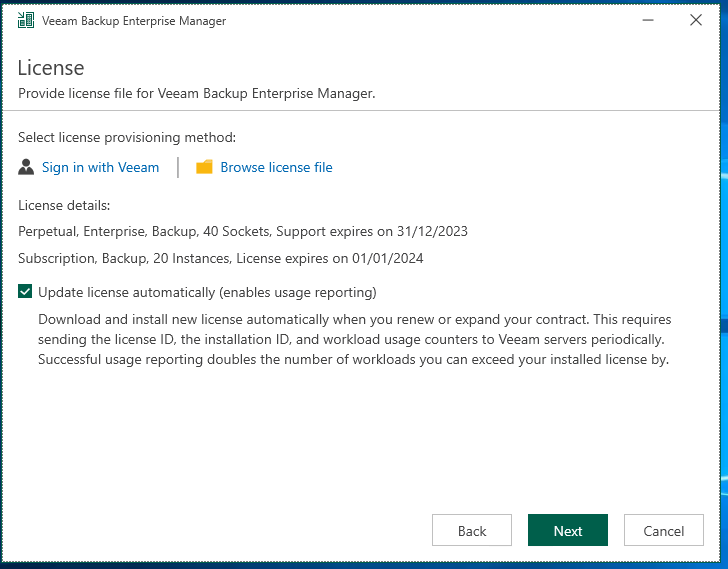The width and height of the screenshot is (728, 569).
Task: Click the 'Provide license file' subtitle text
Action: pos(196,93)
